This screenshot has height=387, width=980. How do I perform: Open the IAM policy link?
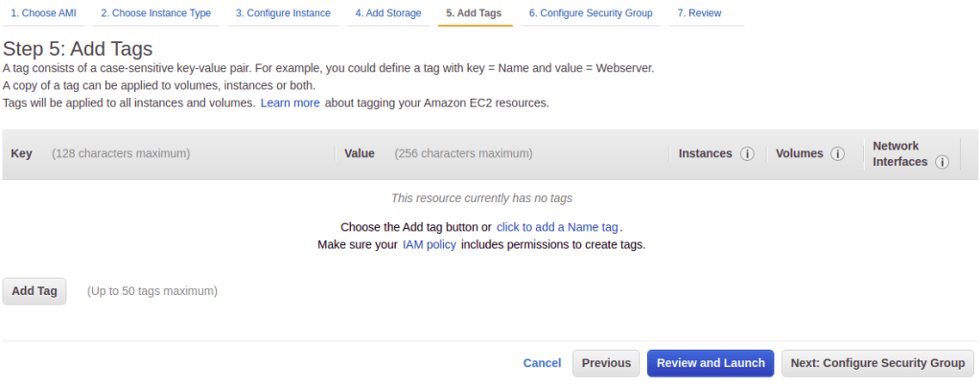coord(429,244)
